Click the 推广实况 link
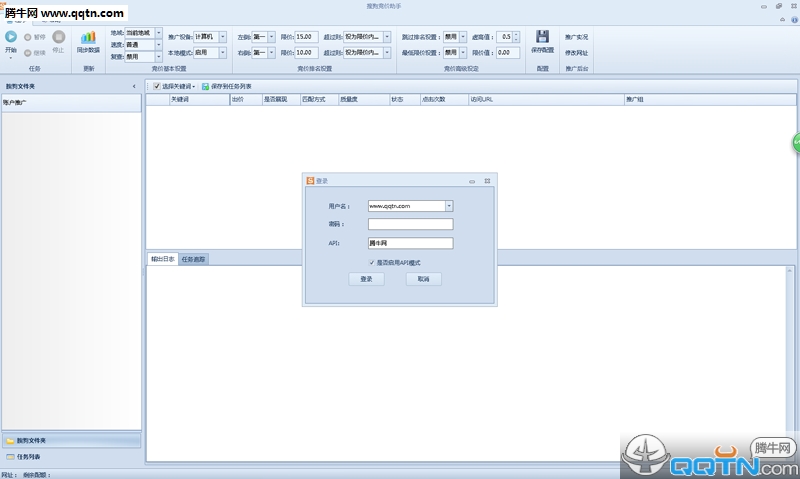This screenshot has width=800, height=479. coord(577,37)
